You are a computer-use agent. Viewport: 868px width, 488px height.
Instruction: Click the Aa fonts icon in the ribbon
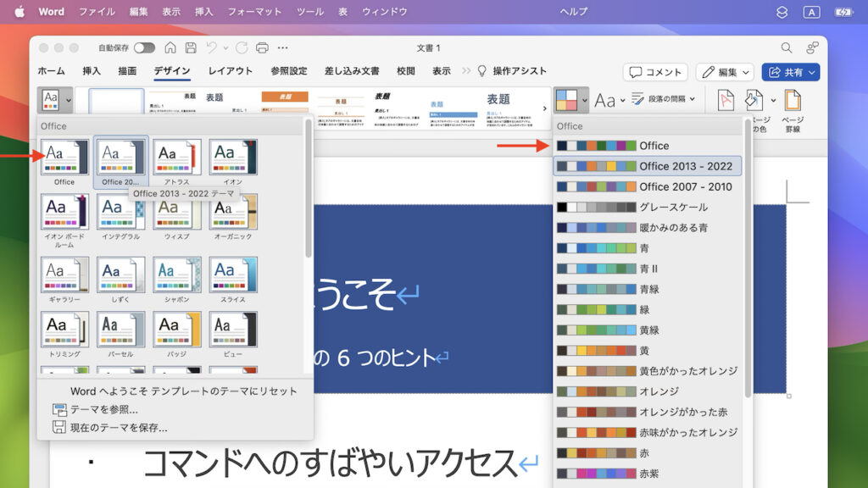[x=607, y=100]
